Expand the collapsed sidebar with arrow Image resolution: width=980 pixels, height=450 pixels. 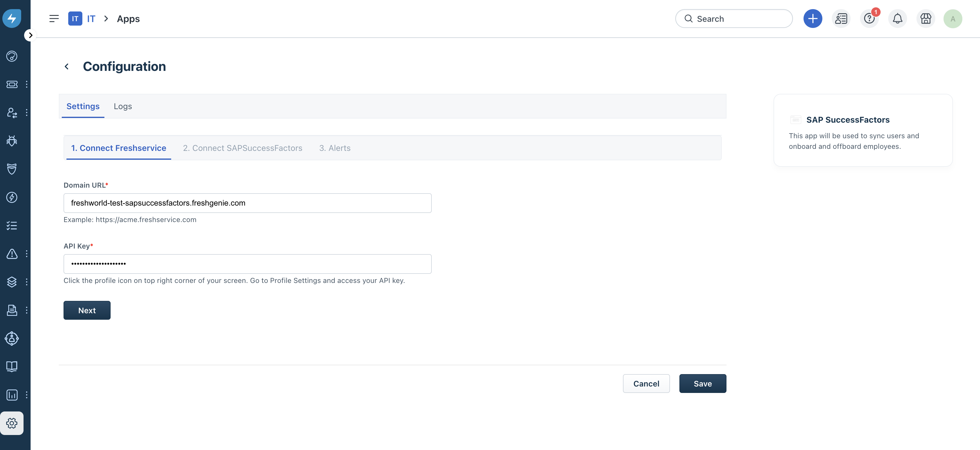(x=30, y=35)
